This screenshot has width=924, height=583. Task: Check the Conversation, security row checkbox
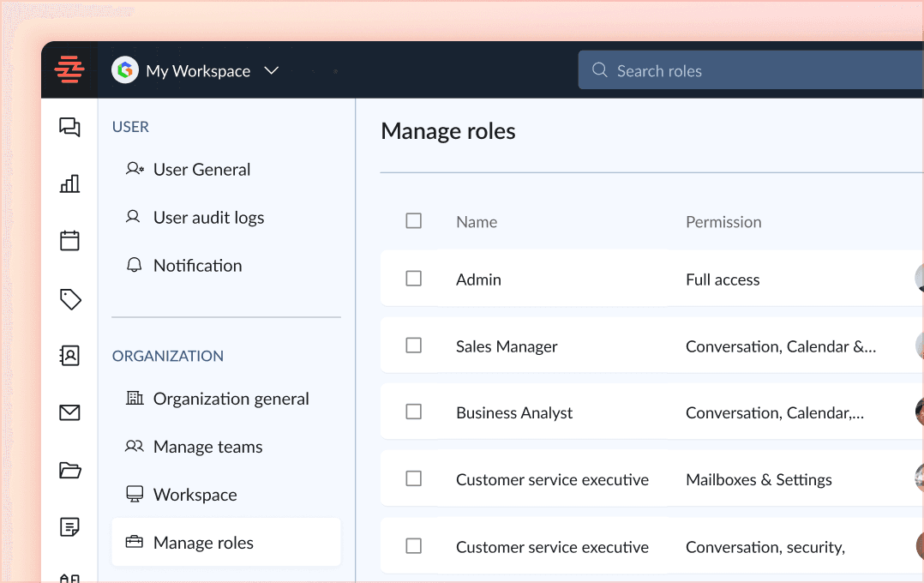pos(414,546)
